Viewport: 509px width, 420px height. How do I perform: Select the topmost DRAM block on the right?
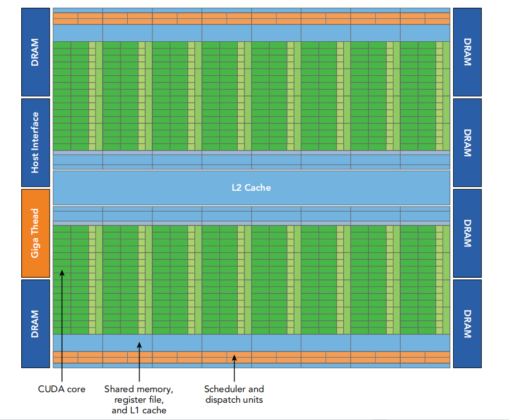[467, 52]
